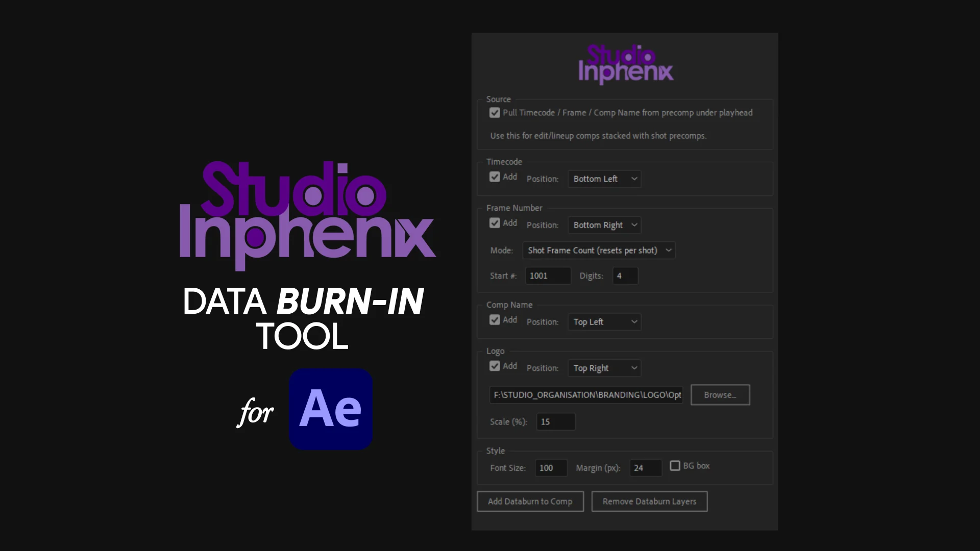Click Add Databurn to Comp button
This screenshot has height=551, width=980.
click(x=530, y=502)
